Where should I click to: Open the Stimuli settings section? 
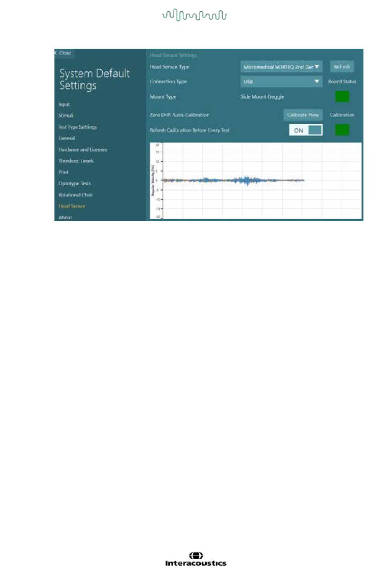pyautogui.click(x=66, y=116)
